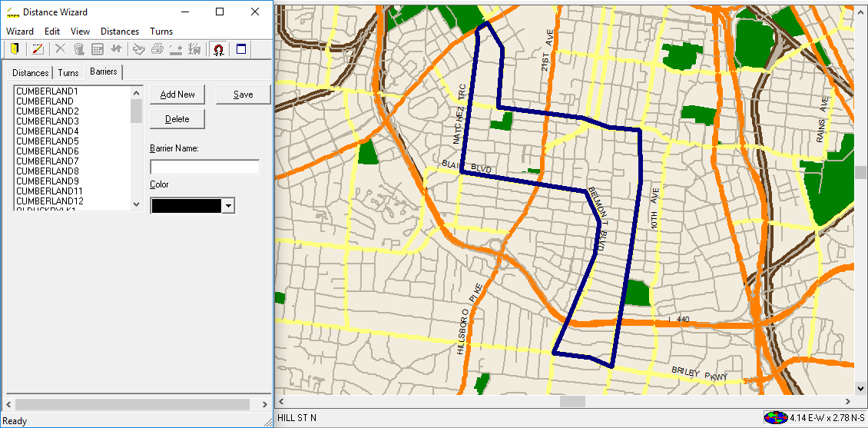Click the black color swatch

[186, 206]
